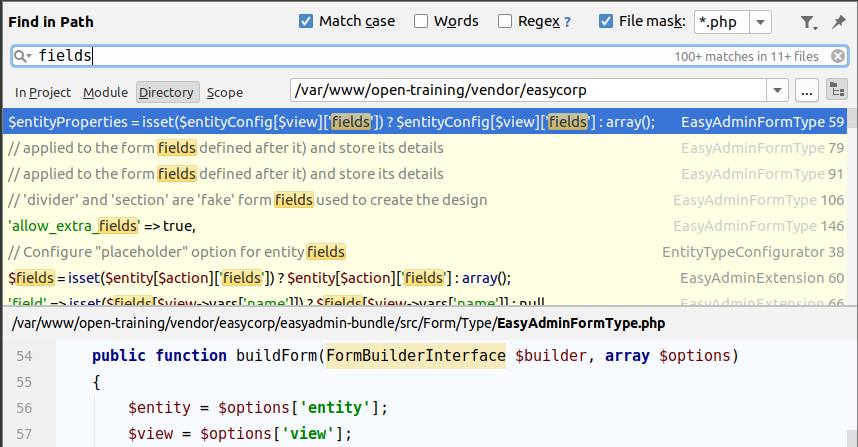Select the 'allow_extra_fields' => true result
Image resolution: width=858 pixels, height=447 pixels.
(425, 226)
